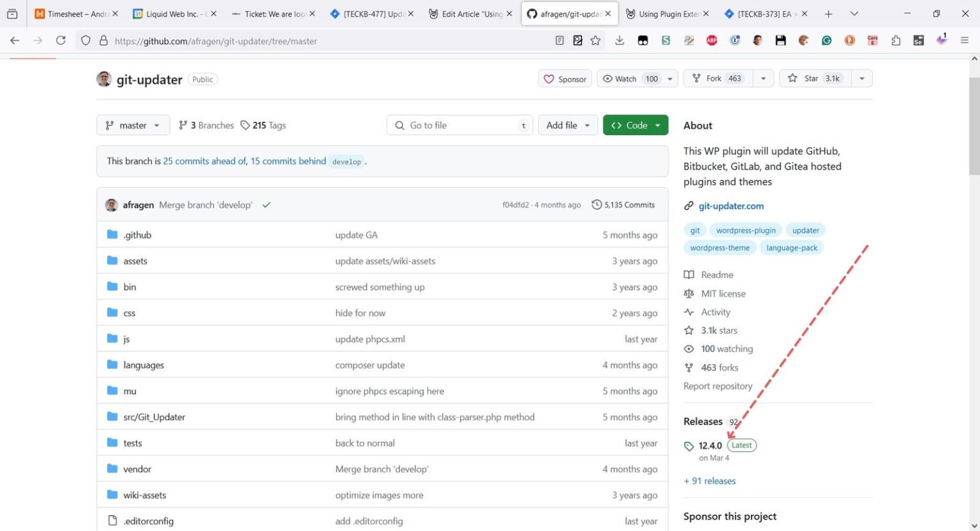Toggle reader view for this page
Image resolution: width=980 pixels, height=531 pixels.
[560, 40]
